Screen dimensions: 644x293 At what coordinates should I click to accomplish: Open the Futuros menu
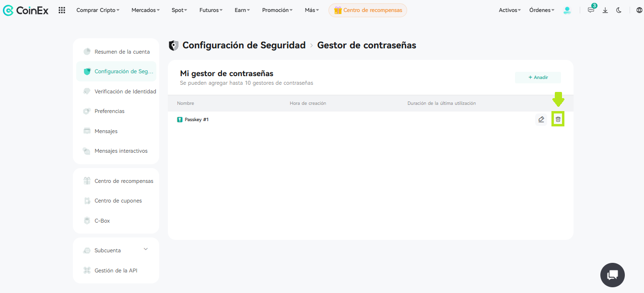[211, 10]
